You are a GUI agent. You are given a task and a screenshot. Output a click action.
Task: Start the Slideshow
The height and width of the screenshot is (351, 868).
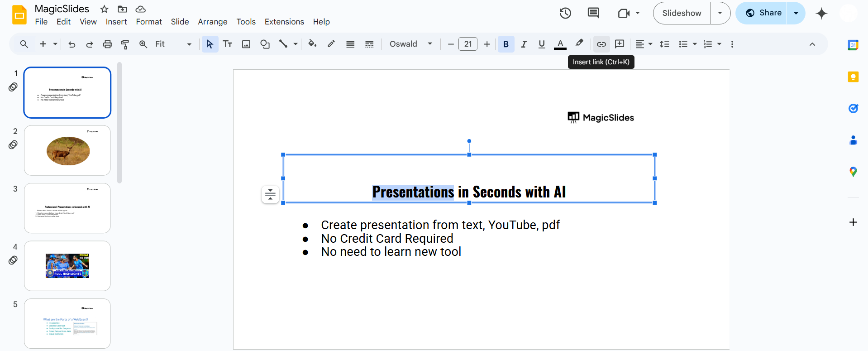click(682, 13)
